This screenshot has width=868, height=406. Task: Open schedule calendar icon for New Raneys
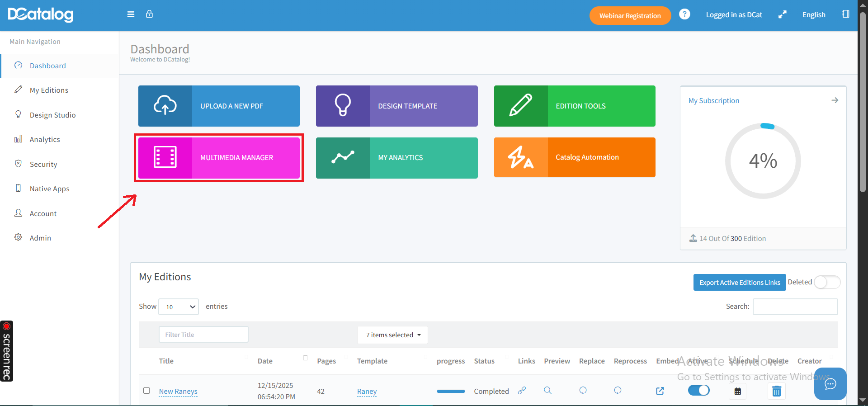(737, 391)
